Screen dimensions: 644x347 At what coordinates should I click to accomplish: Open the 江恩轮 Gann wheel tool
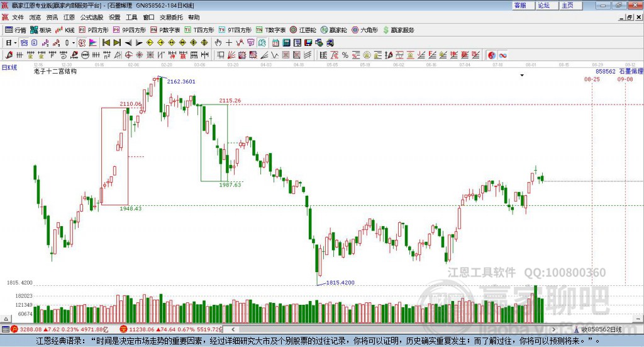(x=303, y=30)
